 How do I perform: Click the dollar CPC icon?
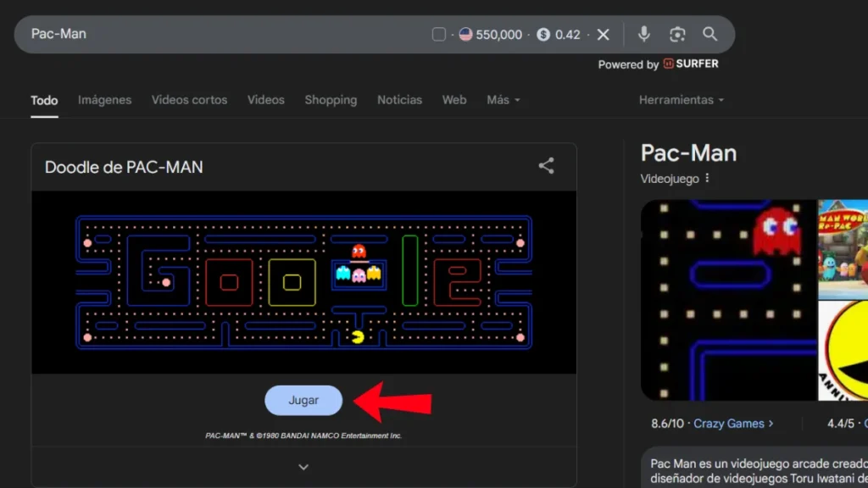click(543, 34)
